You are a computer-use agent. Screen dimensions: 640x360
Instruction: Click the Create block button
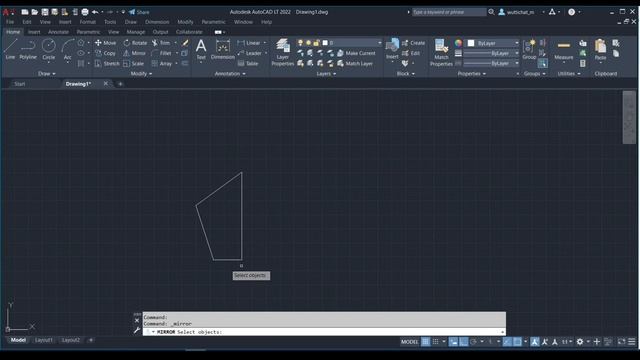pyautogui.click(x=413, y=43)
